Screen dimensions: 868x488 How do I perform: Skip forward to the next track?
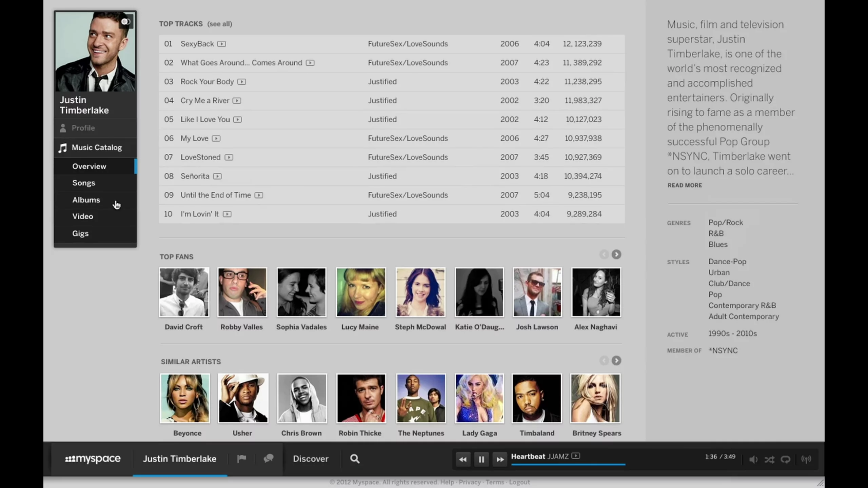tap(500, 459)
